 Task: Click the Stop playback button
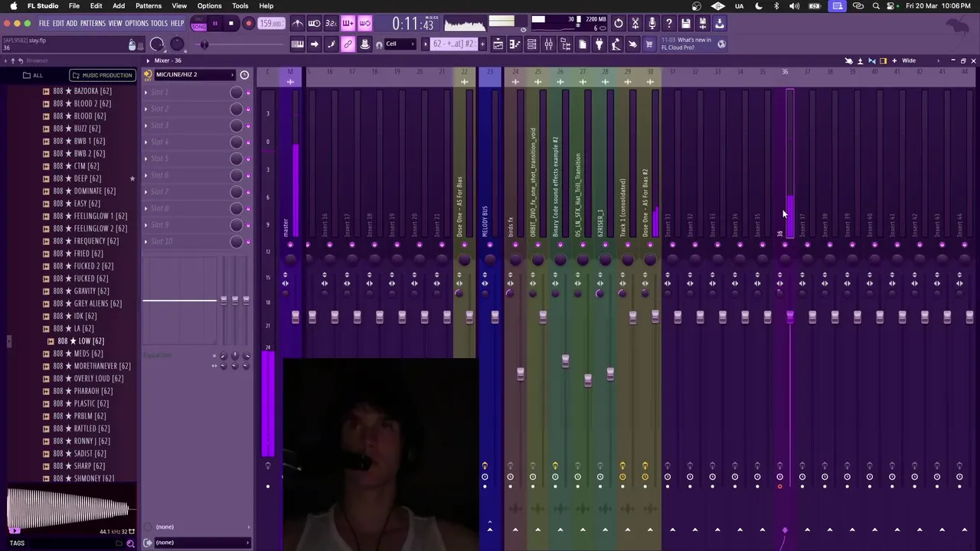coord(230,24)
